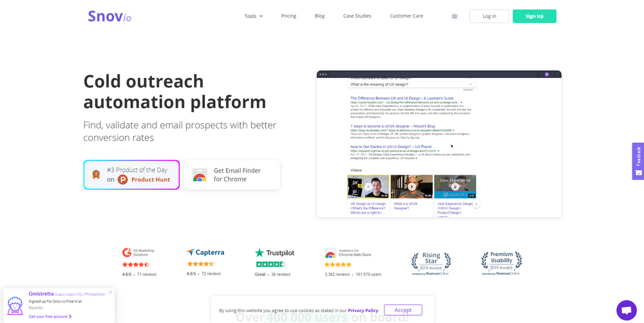Click Get your free account link
Image resolution: width=644 pixels, height=323 pixels.
click(50, 317)
